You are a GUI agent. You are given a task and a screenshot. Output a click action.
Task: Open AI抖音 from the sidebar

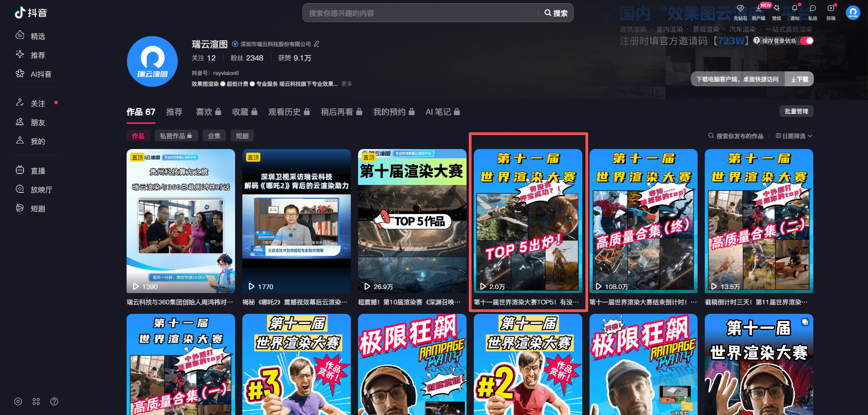tap(33, 74)
